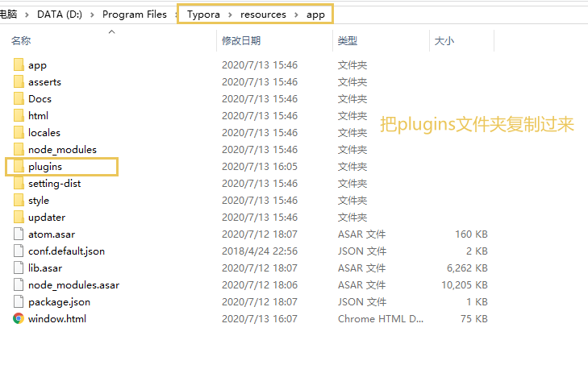Click the app breadcrumb segment
This screenshot has width=588, height=365.
point(315,15)
